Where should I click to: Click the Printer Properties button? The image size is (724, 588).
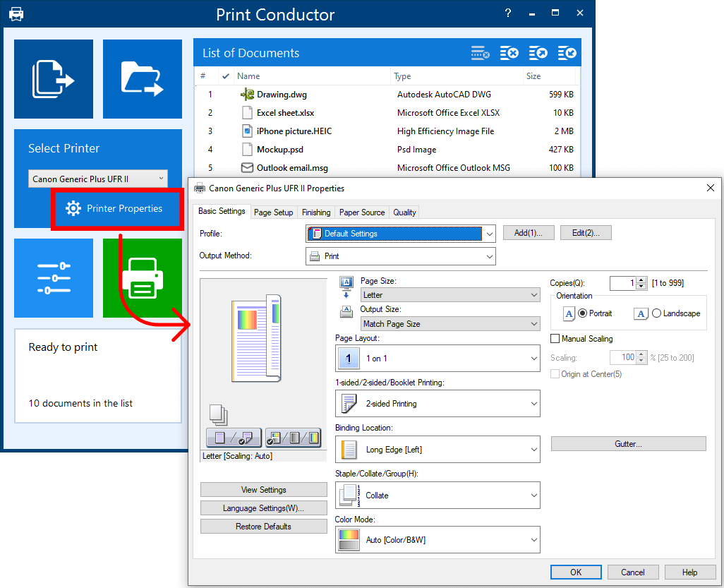[x=117, y=208]
